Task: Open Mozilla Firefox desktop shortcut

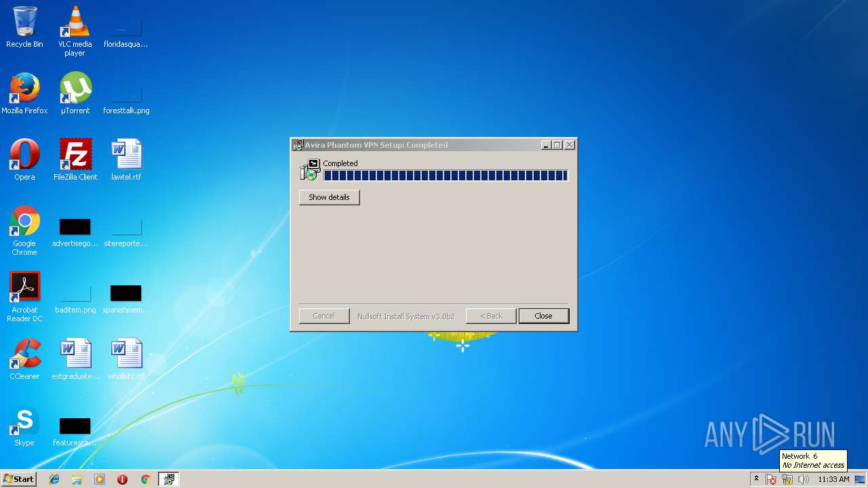Action: pos(24,94)
